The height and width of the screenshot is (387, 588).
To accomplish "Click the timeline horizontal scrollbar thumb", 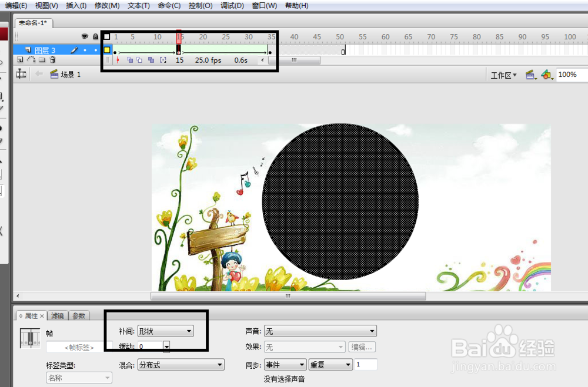I will pos(294,60).
